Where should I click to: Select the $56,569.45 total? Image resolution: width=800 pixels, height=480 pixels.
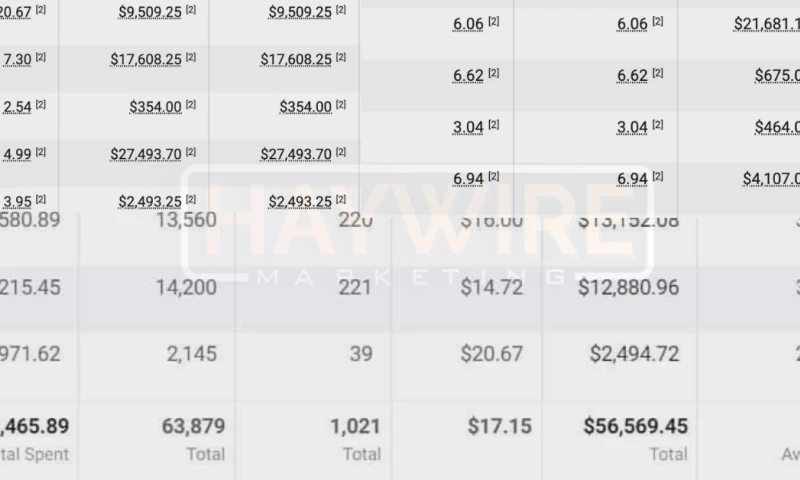point(635,427)
